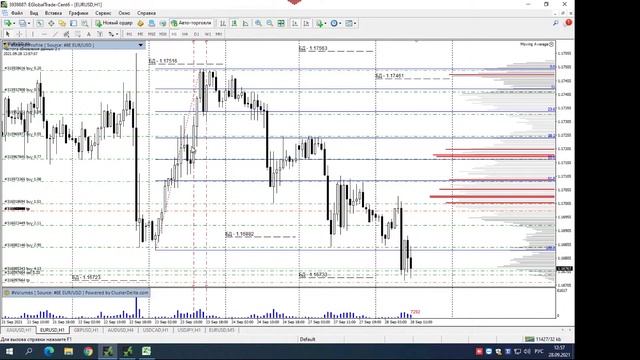Select the trendline tool

(x=55, y=34)
